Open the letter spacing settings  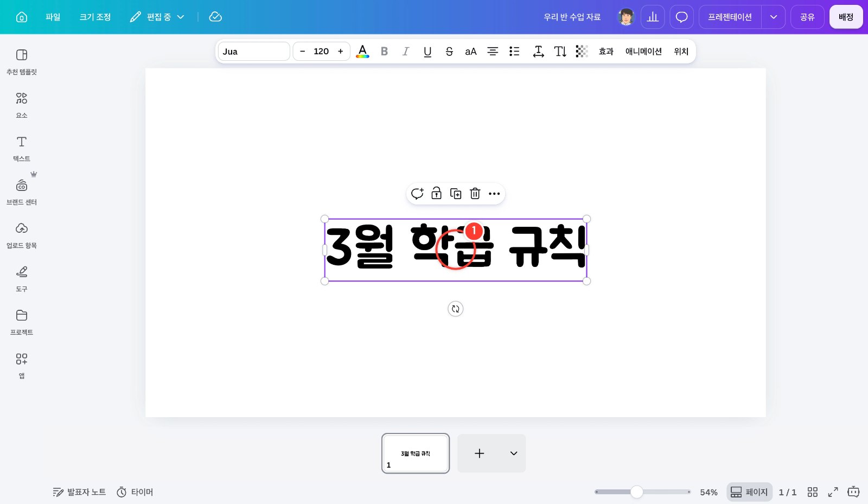pos(538,52)
